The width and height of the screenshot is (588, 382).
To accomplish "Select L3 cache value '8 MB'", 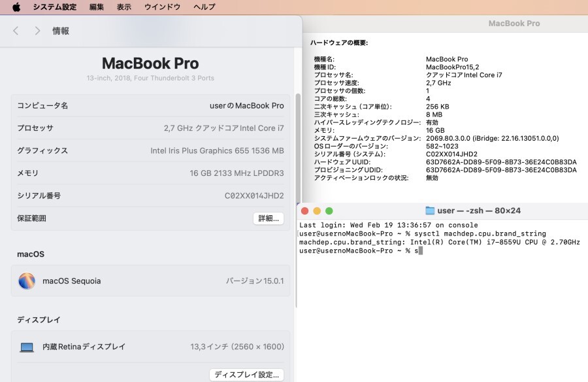I will pyautogui.click(x=434, y=114).
